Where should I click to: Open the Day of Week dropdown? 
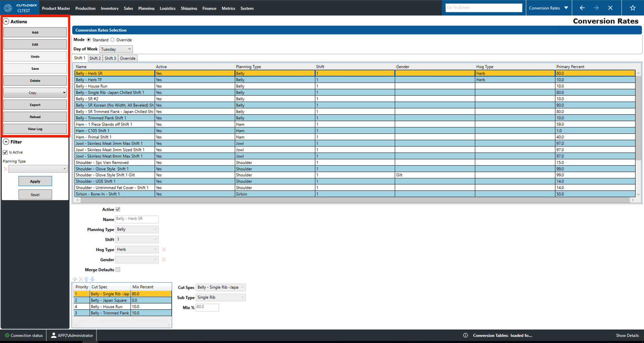[x=116, y=49]
